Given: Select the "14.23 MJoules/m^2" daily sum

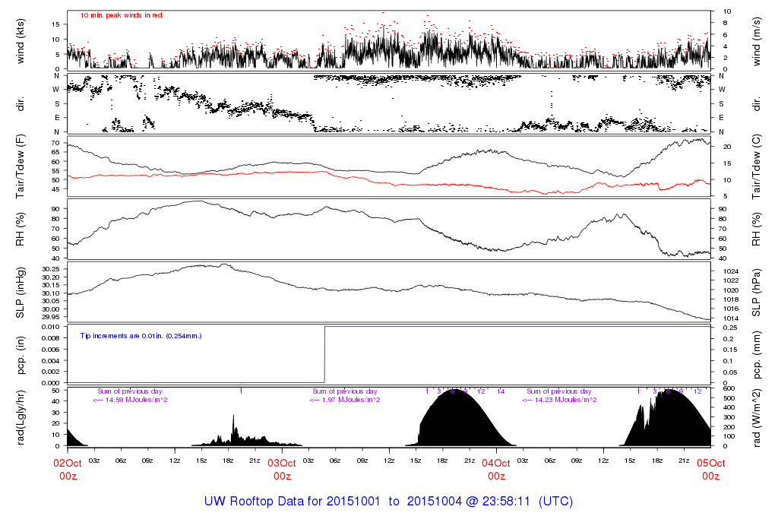Looking at the screenshot, I should (565, 400).
